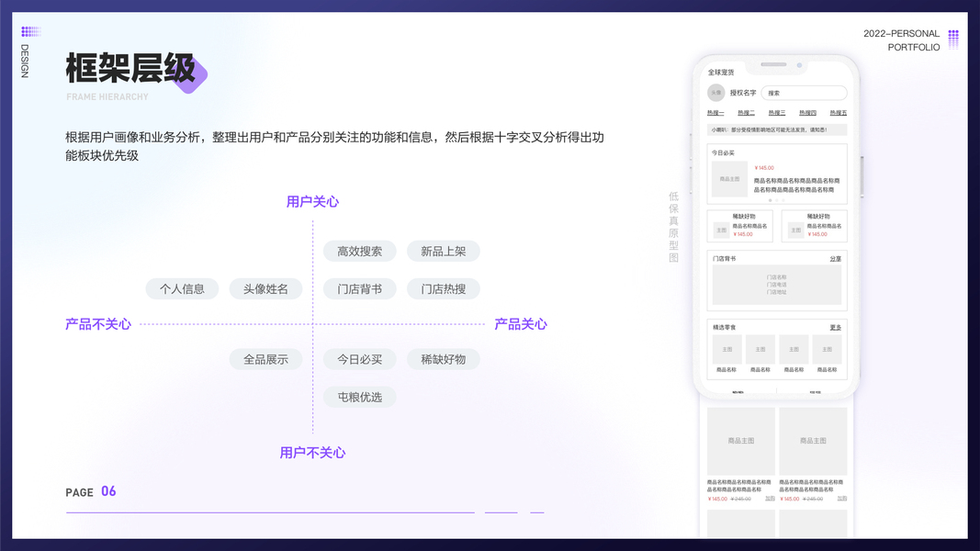
Task: Click 加购 under the left large product
Action: click(x=770, y=499)
